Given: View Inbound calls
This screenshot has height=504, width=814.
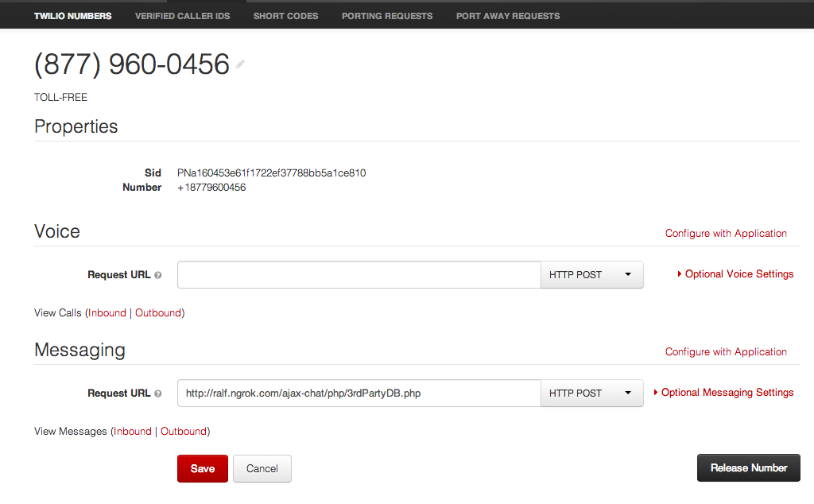Looking at the screenshot, I should point(107,313).
